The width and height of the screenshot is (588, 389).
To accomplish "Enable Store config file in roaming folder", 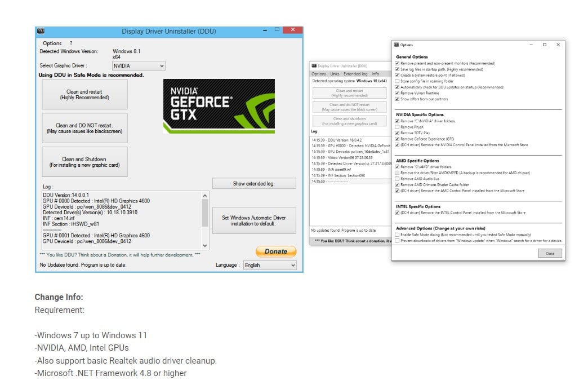I will click(x=397, y=81).
